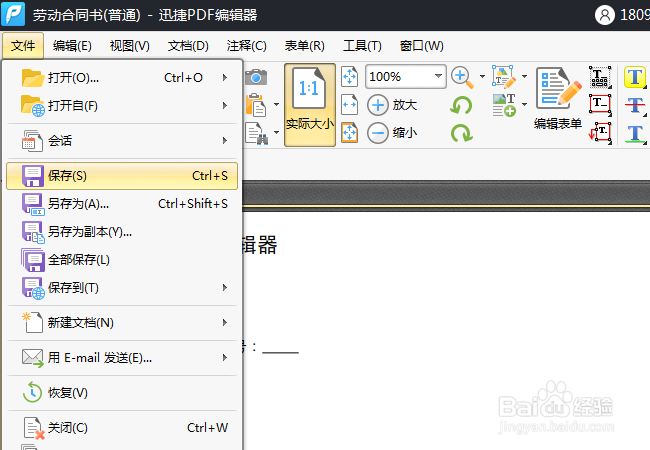This screenshot has height=450, width=650.
Task: Expand the 会话 submenu arrow
Action: tap(225, 140)
